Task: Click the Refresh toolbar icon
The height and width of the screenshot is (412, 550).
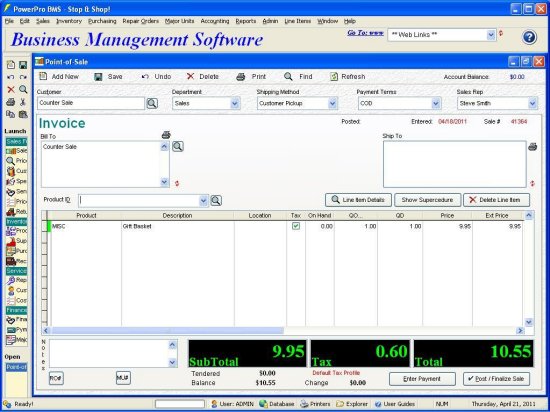Action: pyautogui.click(x=334, y=76)
